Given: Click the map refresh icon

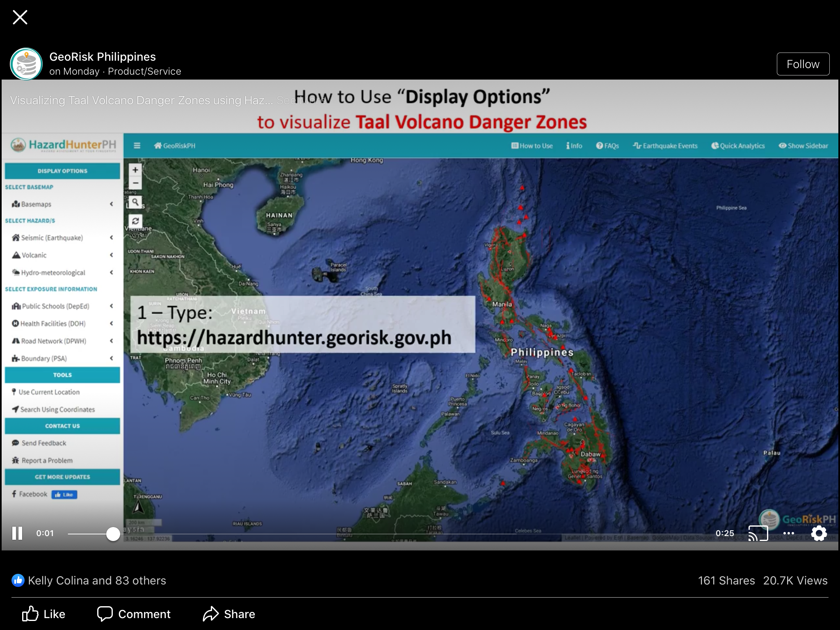Looking at the screenshot, I should (135, 221).
